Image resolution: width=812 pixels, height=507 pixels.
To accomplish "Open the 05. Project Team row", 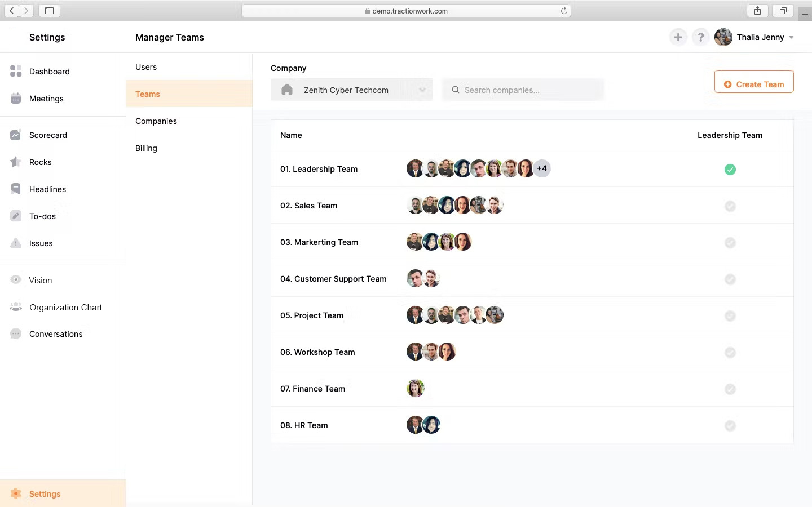I will 312,315.
